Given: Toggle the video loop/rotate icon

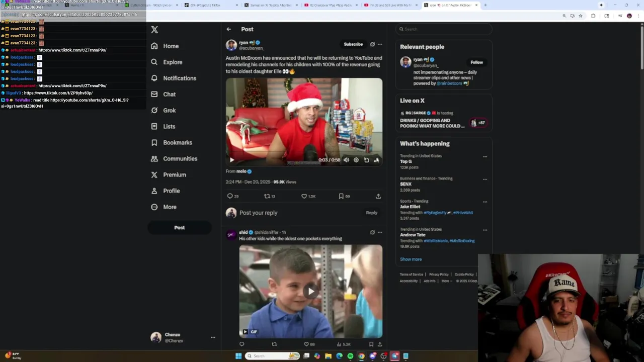Looking at the screenshot, I should coord(366,160).
